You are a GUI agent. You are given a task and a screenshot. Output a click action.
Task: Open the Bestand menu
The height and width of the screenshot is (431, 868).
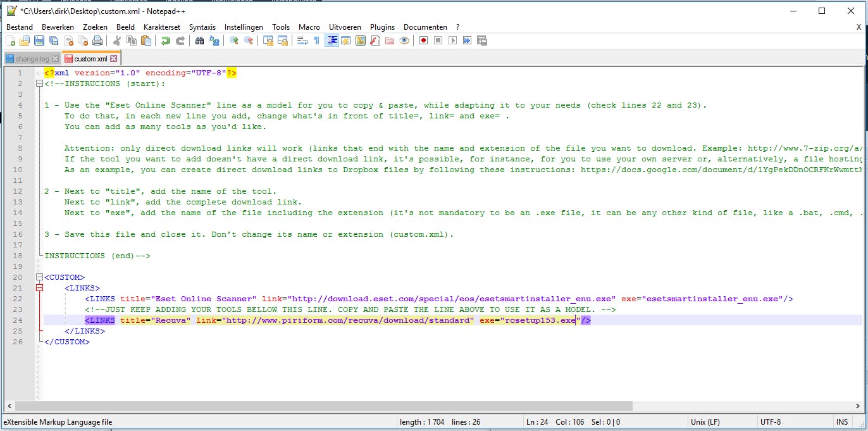20,27
